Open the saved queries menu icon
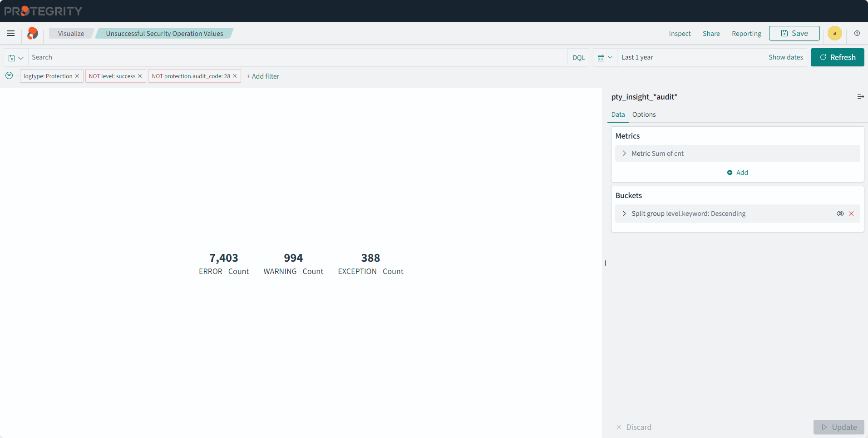The image size is (868, 438). tap(16, 58)
